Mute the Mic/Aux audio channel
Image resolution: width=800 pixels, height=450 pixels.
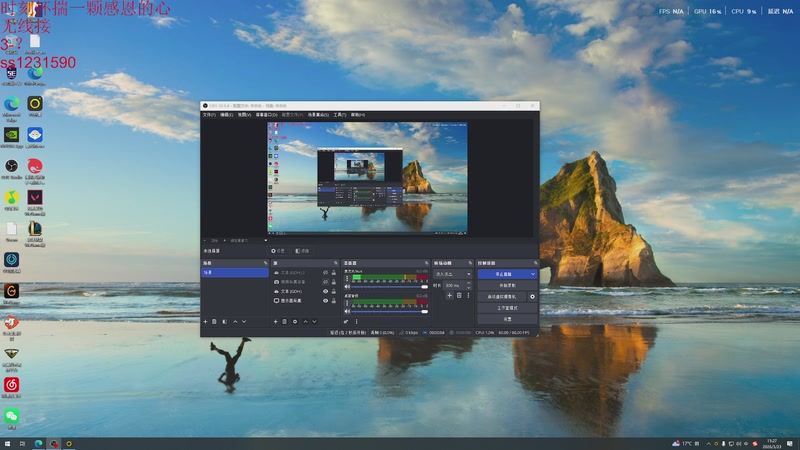coord(347,287)
